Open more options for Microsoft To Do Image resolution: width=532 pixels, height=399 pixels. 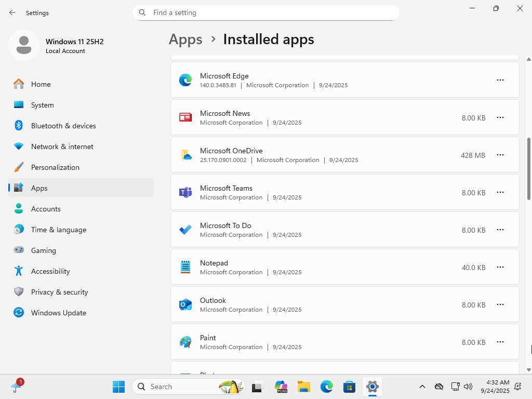pyautogui.click(x=500, y=230)
